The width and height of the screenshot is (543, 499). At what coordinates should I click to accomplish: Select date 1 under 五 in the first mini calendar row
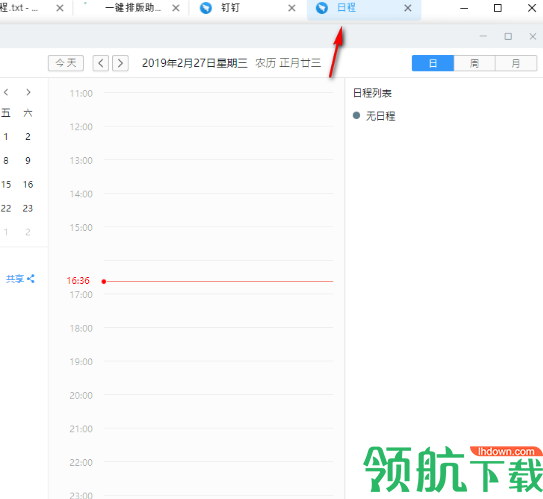point(6,136)
